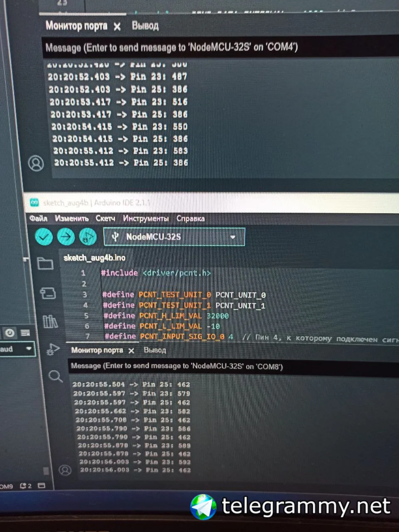Viewport: 399px width, 532px height.
Task: Click profile icon in COM4 window sidebar
Action: (36, 163)
